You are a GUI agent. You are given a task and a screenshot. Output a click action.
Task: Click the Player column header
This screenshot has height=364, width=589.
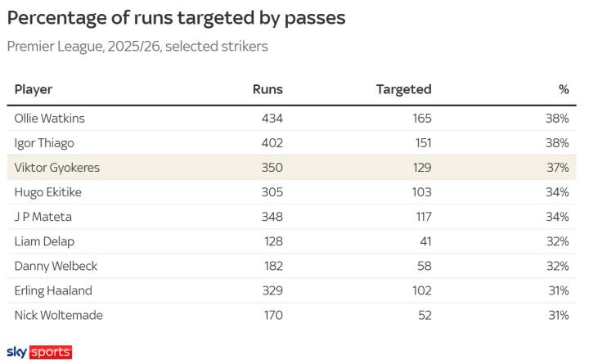pos(34,89)
